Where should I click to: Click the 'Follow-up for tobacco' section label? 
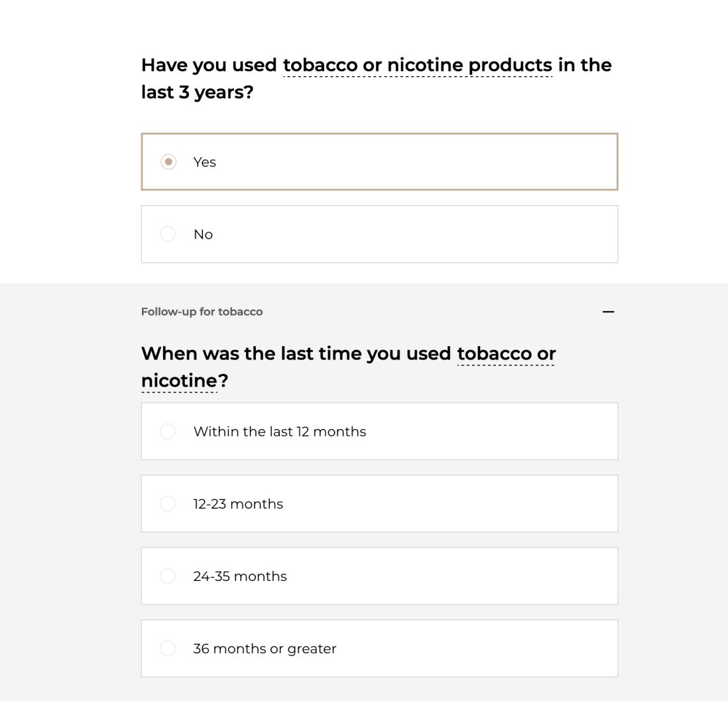click(202, 312)
